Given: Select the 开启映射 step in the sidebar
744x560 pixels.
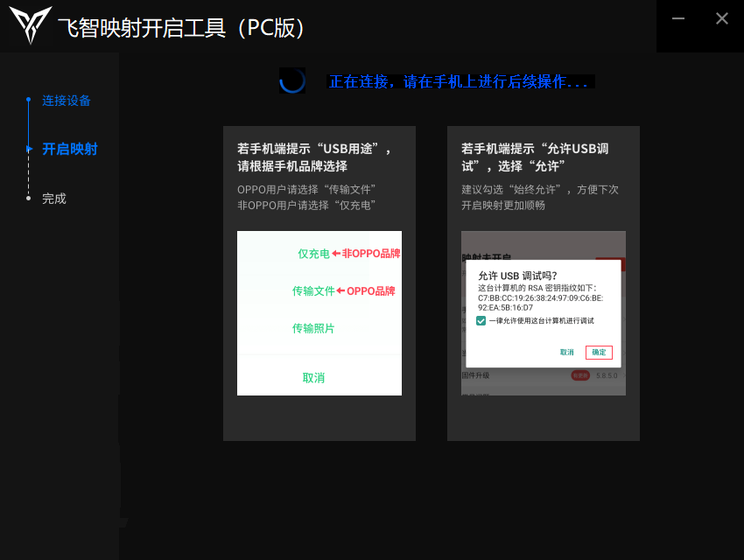Looking at the screenshot, I should tap(70, 149).
